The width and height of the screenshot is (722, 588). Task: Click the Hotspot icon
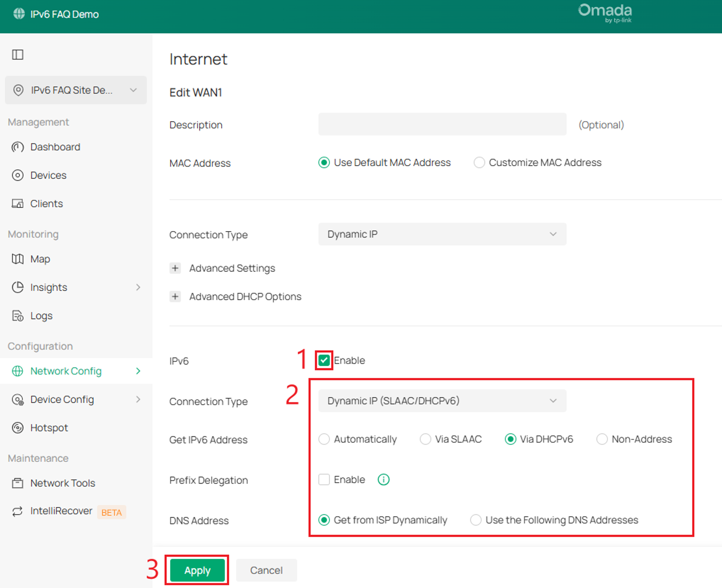click(18, 428)
